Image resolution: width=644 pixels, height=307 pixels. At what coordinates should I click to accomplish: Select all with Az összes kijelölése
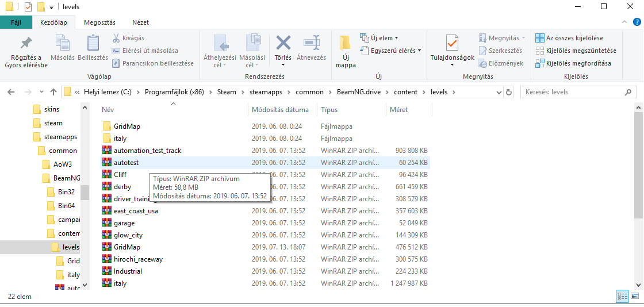(x=569, y=38)
